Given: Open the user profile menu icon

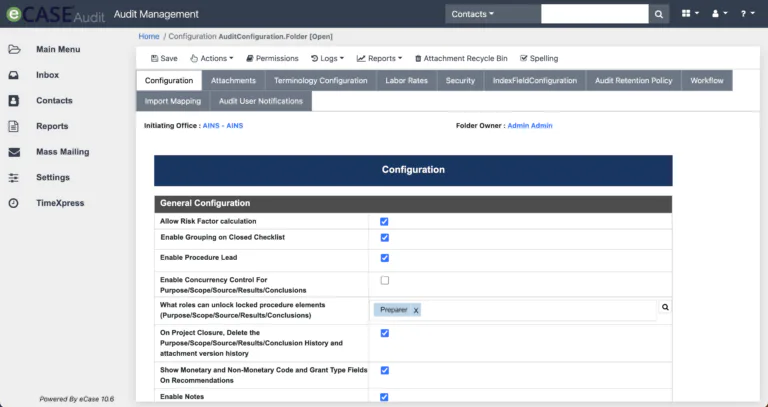Looking at the screenshot, I should (719, 14).
